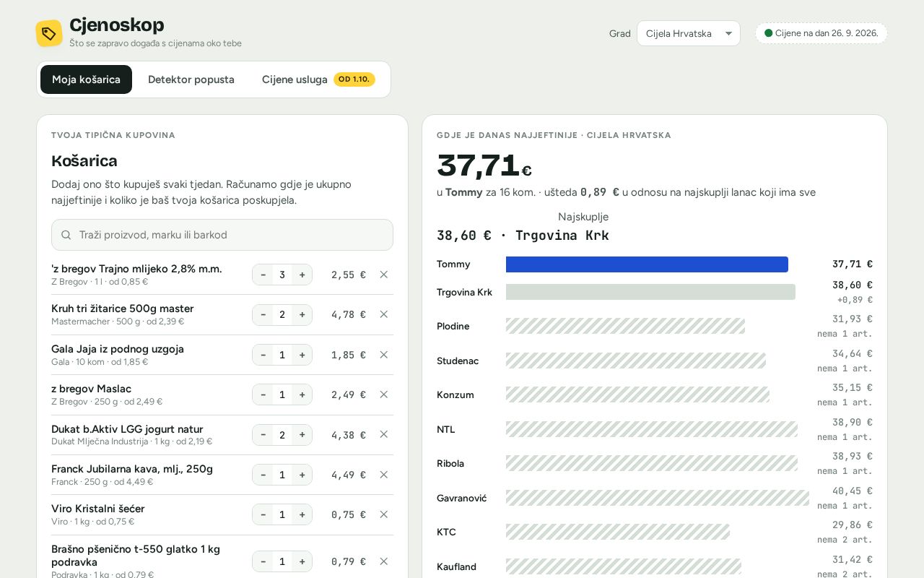Decrease quantity of z bregov Maslac
This screenshot has height=578, width=924.
263,394
